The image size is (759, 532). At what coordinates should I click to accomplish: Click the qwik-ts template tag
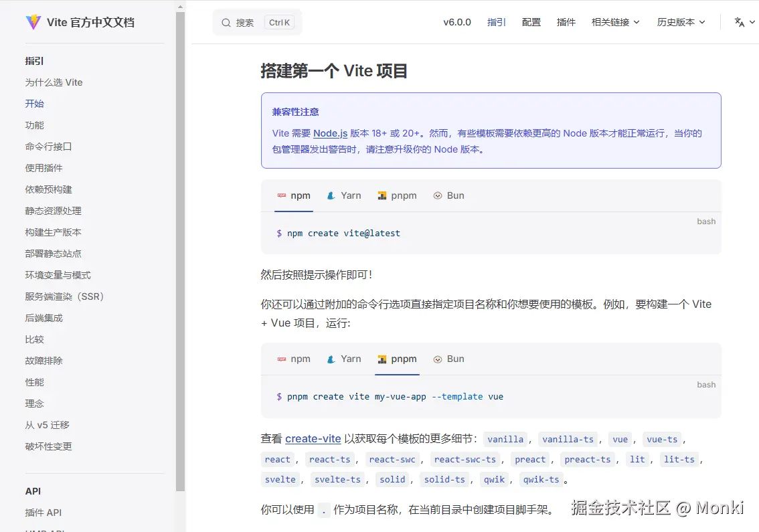(541, 480)
